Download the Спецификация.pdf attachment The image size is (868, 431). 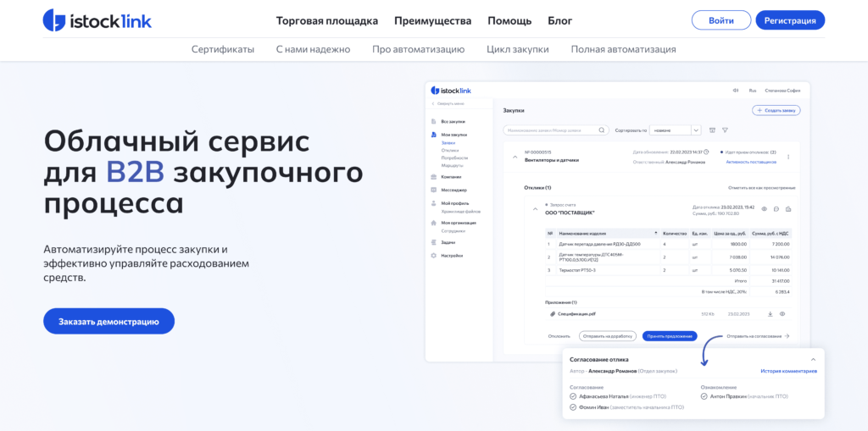tap(770, 313)
